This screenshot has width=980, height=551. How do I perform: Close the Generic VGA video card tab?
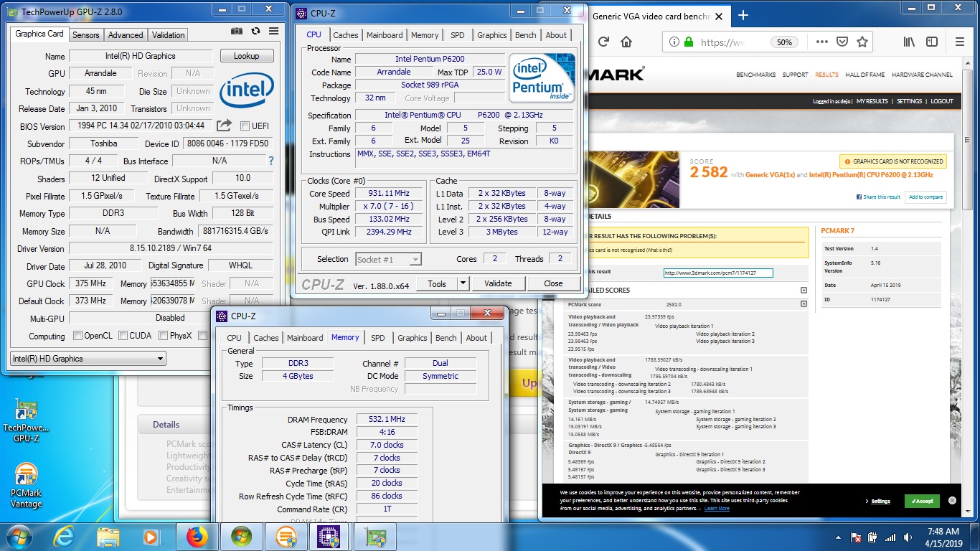point(720,16)
